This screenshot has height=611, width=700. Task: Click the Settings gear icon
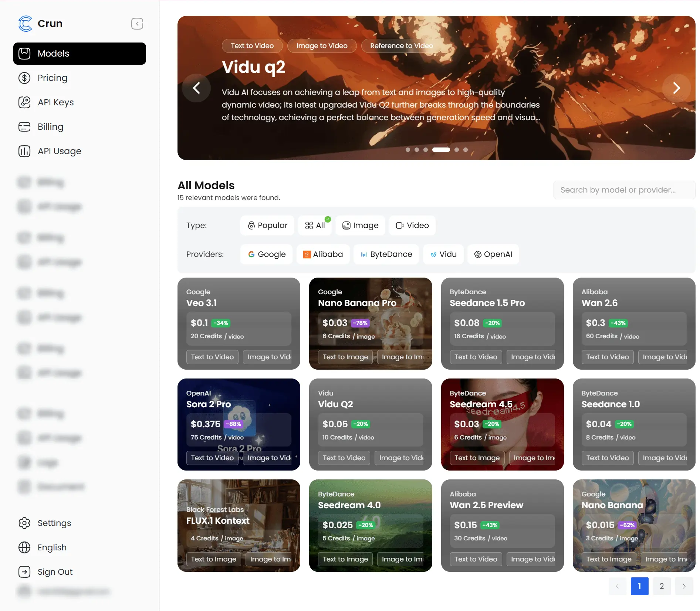point(24,523)
